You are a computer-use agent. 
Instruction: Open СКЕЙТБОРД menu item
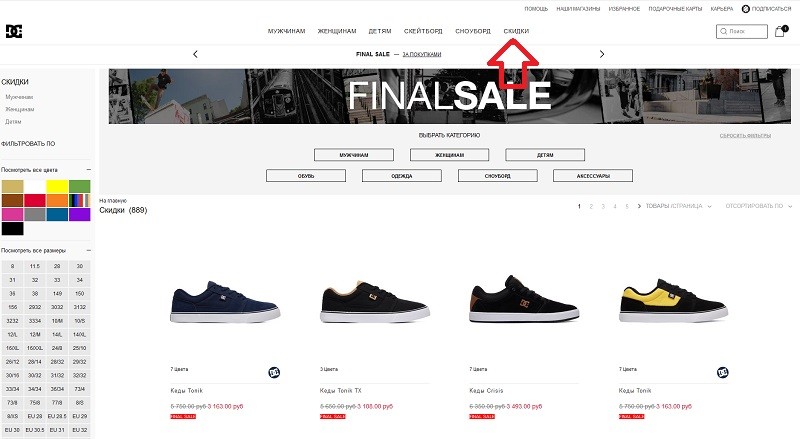[423, 31]
